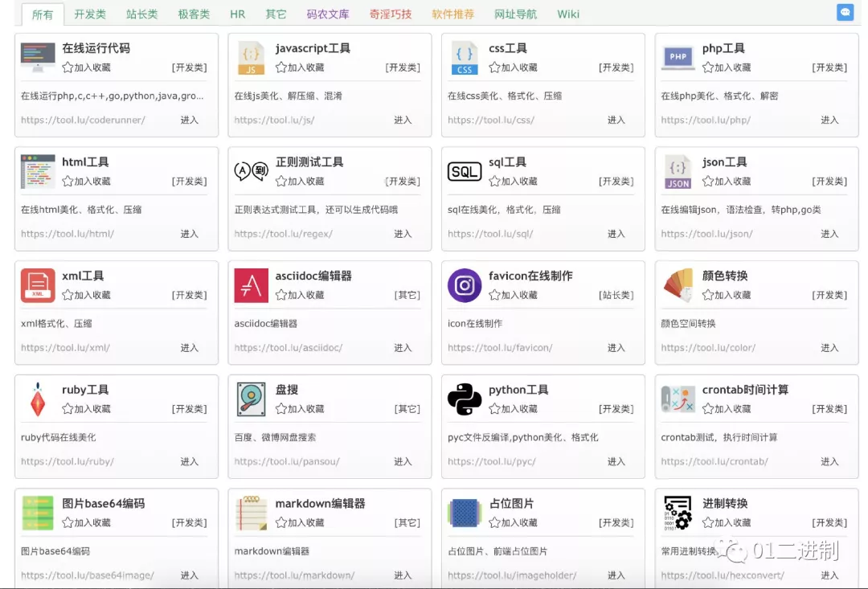Click the javascript工具 JS file icon
This screenshot has width=868, height=589.
[251, 58]
